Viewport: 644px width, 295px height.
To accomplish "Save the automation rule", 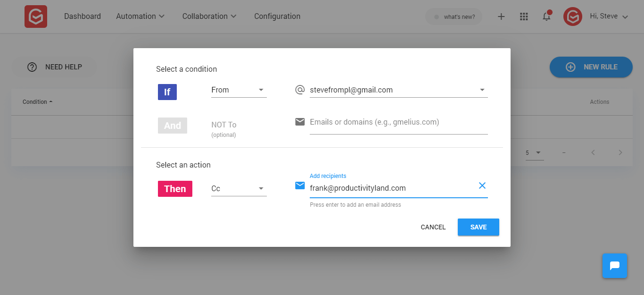I will (x=478, y=227).
